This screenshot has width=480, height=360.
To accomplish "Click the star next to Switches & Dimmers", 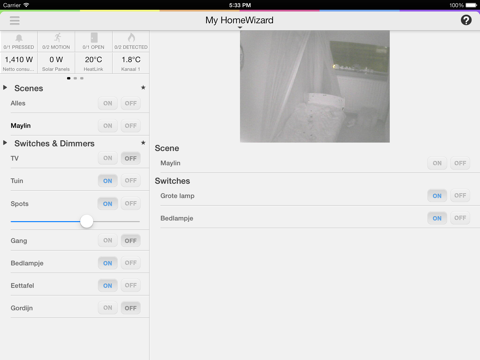I will (x=143, y=143).
